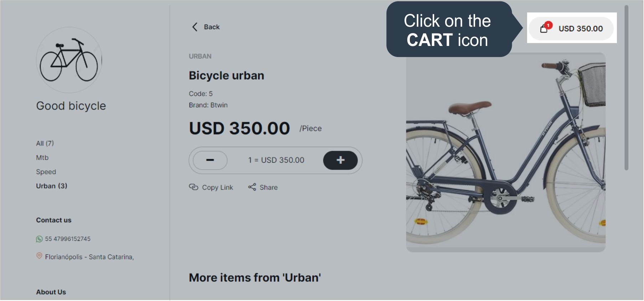This screenshot has height=301, width=644.
Task: Click the Share network icon
Action: point(252,187)
